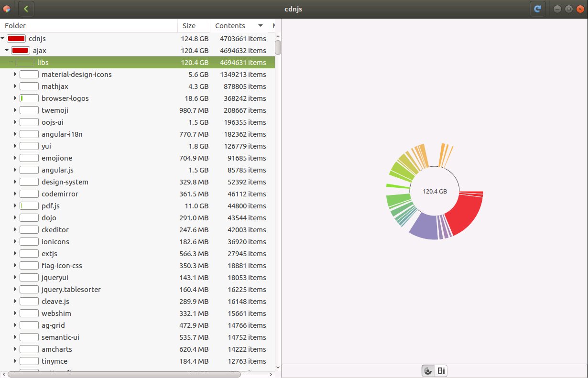Sort by the Contents column header

[x=239, y=26]
